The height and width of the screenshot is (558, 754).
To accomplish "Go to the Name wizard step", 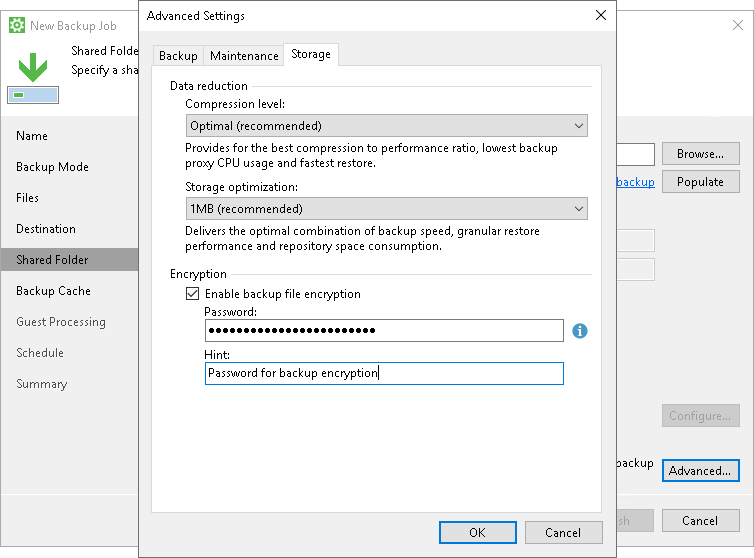I will click(32, 136).
